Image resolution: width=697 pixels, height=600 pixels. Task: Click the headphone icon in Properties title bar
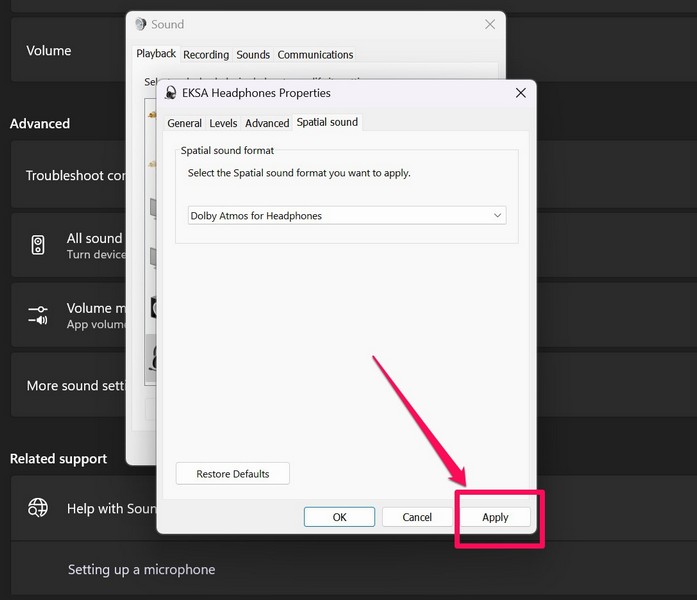[171, 93]
